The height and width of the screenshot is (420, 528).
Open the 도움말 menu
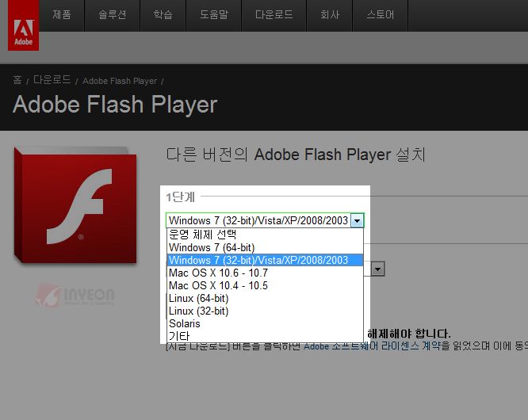[214, 15]
